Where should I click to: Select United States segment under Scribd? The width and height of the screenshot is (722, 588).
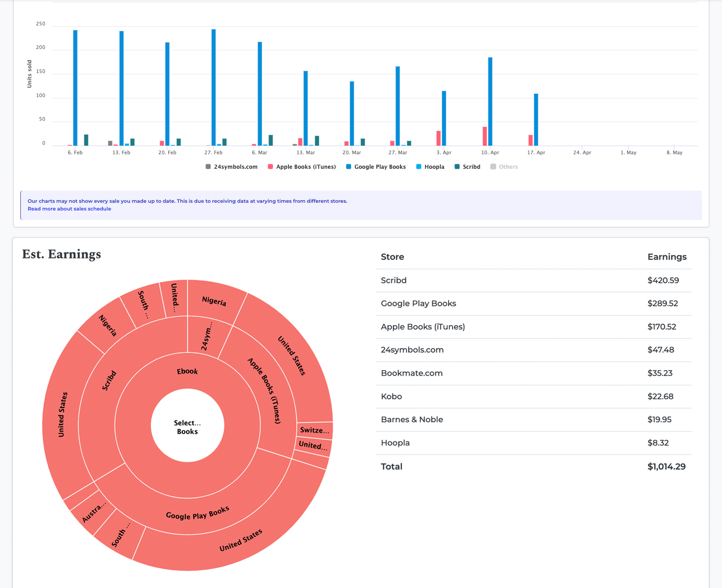(63, 414)
